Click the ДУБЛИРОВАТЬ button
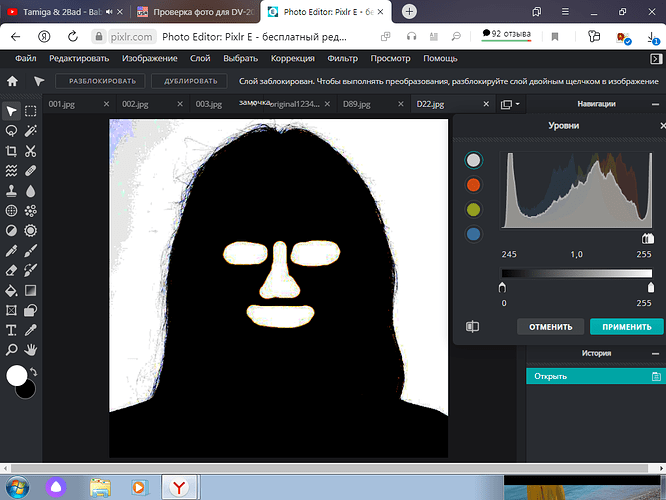This screenshot has width=666, height=500. coord(190,81)
